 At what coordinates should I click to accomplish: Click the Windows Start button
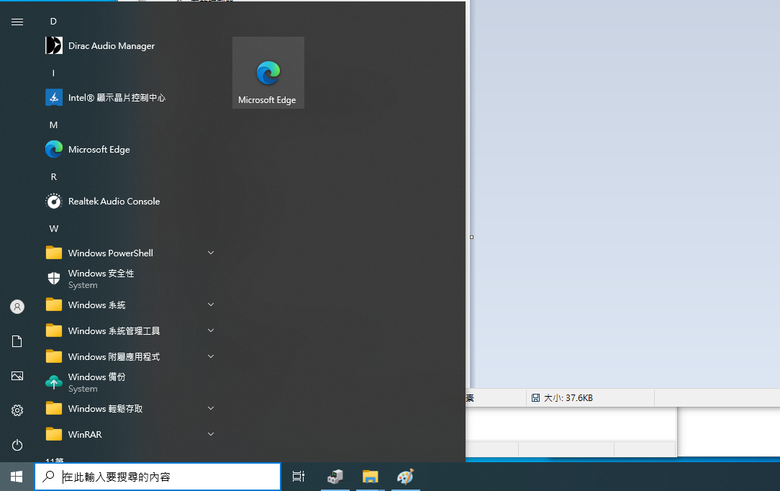coord(16,477)
